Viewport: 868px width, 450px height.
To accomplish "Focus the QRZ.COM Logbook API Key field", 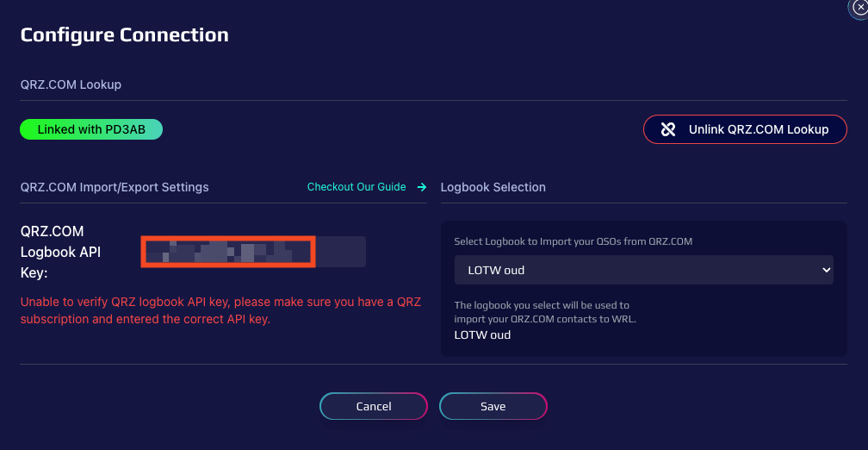I will coord(253,252).
